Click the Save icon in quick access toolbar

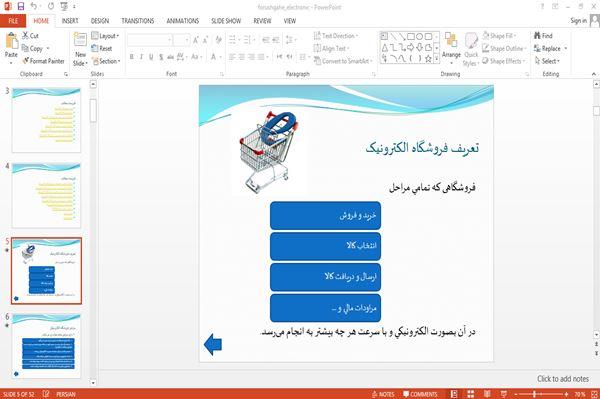tap(21, 6)
